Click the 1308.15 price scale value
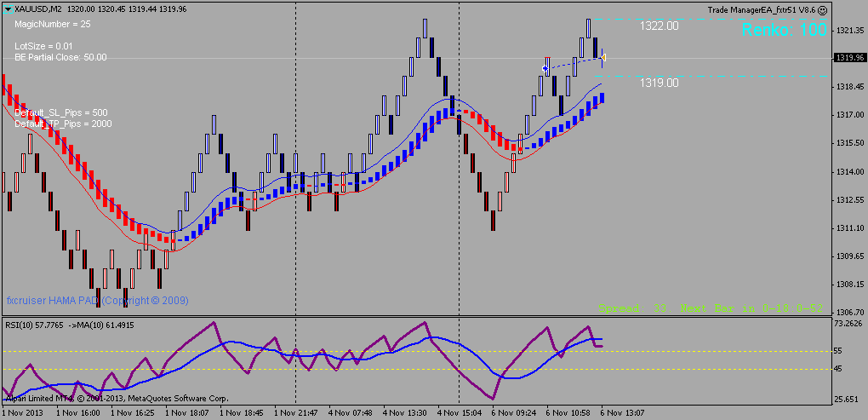868x420 pixels. (850, 285)
